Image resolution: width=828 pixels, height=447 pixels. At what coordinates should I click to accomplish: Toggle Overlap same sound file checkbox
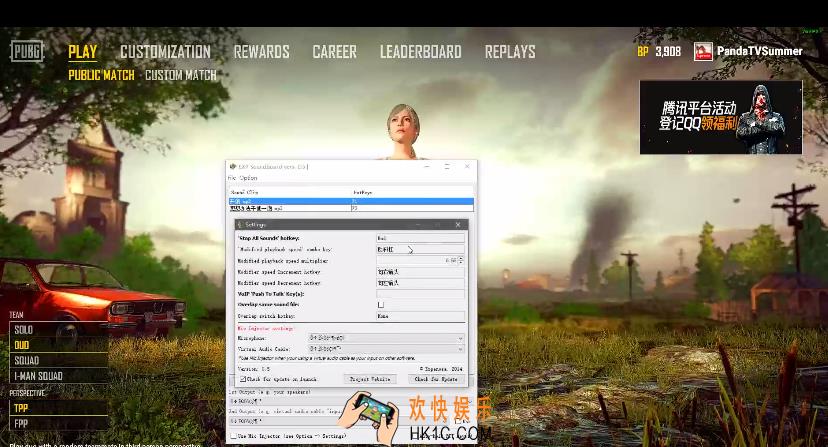coord(381,304)
